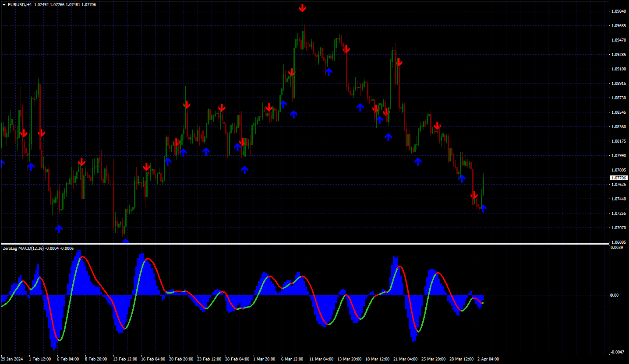Viewport: 629px width, 364px height.
Task: Click the 1.08175 price axis value
Action: pyautogui.click(x=618, y=141)
